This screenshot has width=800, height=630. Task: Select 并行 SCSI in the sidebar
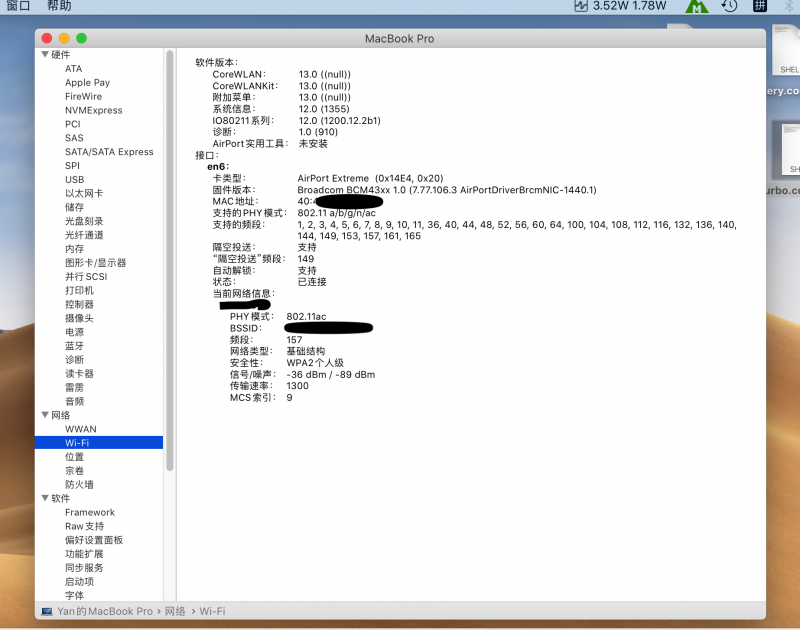86,276
